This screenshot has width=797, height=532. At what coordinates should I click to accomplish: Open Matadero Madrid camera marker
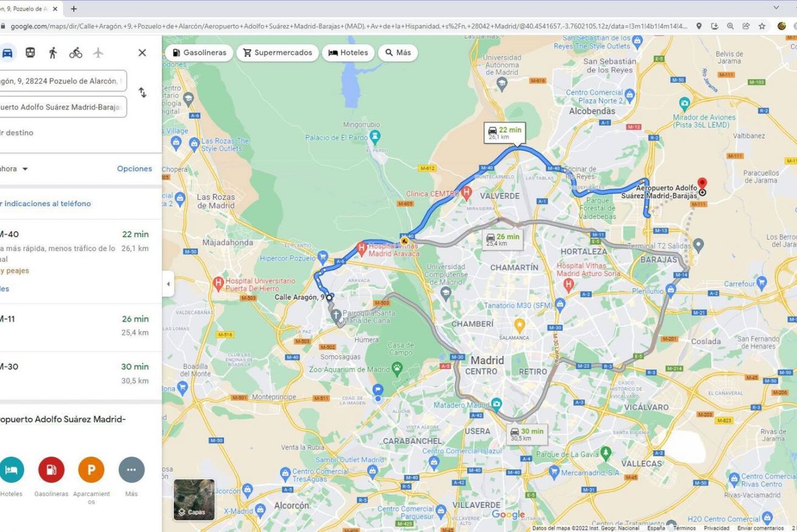(497, 404)
